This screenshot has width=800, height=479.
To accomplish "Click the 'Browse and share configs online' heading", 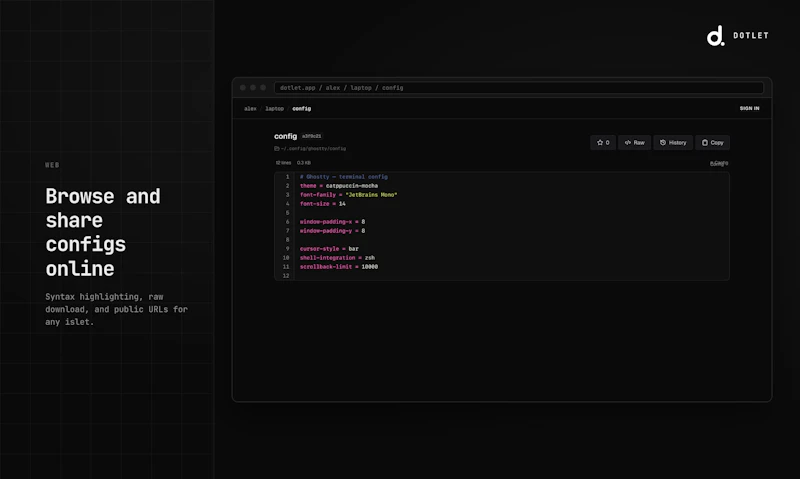I will tap(103, 233).
